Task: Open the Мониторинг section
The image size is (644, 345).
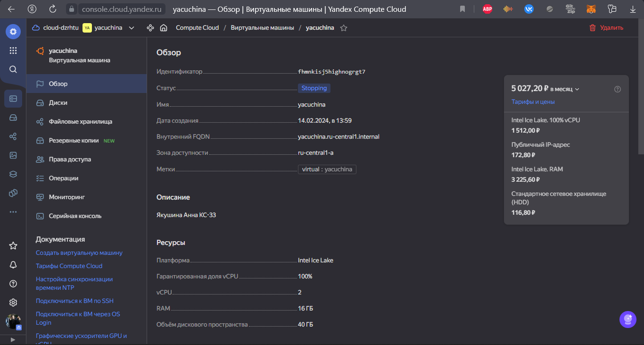Action: (87, 197)
